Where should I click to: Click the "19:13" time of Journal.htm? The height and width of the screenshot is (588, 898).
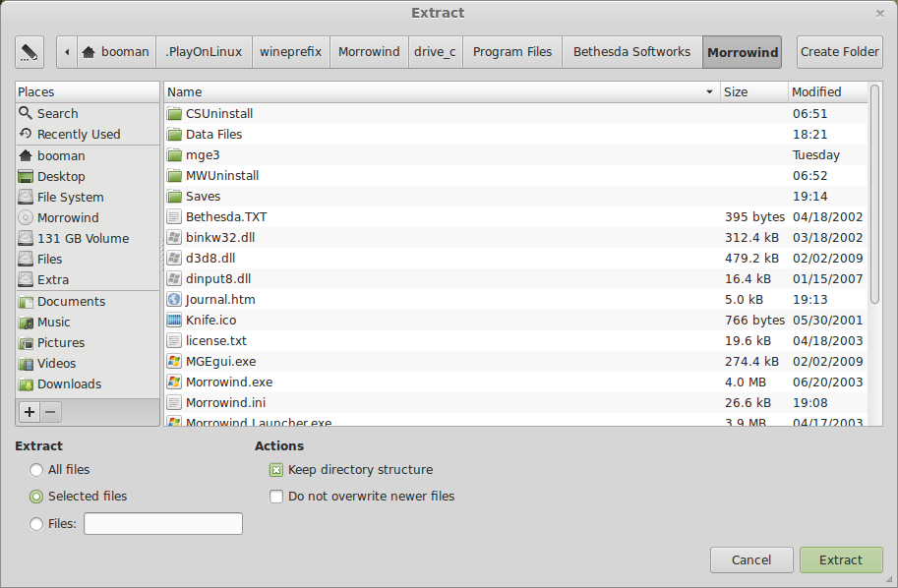click(810, 300)
